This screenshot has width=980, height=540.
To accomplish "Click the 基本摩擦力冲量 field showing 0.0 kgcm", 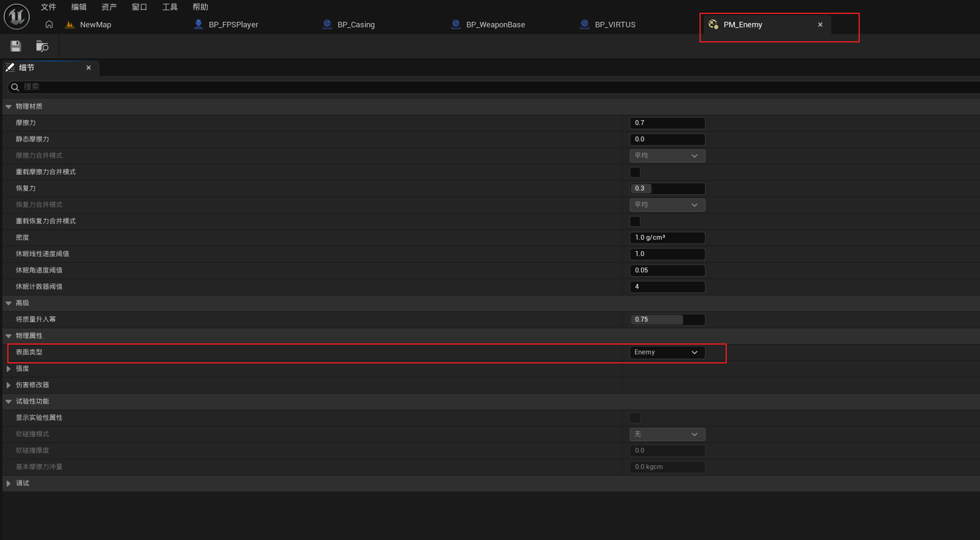I will [x=667, y=467].
